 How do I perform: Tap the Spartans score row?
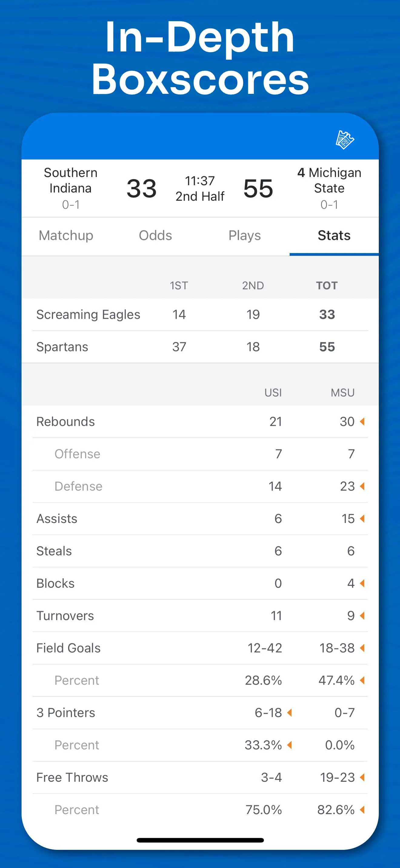(x=200, y=347)
